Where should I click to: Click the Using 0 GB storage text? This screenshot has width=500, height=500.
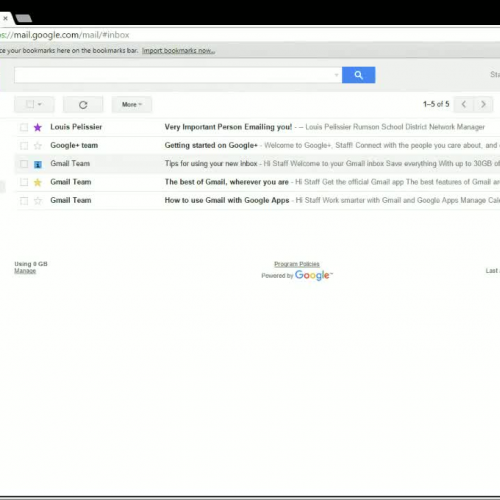click(31, 264)
